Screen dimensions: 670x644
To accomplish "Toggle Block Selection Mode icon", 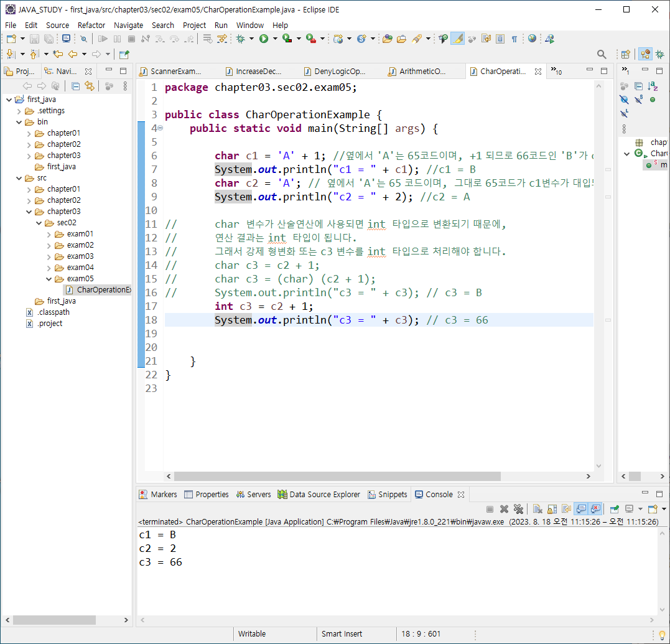I will [500, 39].
